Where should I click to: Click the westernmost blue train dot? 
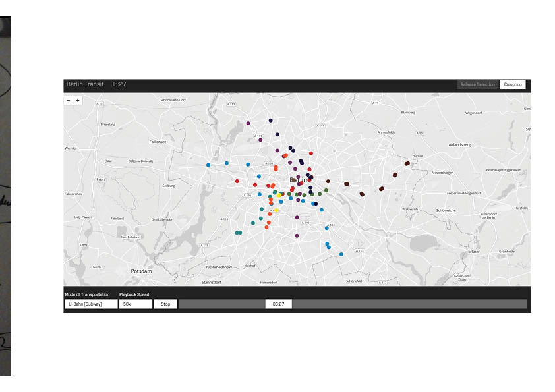point(208,165)
